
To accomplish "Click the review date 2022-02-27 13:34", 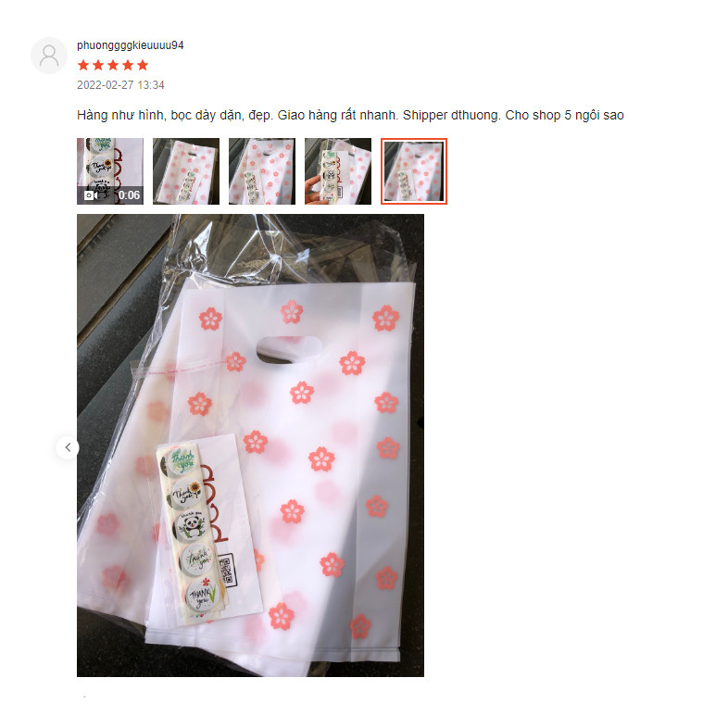I will click(x=120, y=85).
